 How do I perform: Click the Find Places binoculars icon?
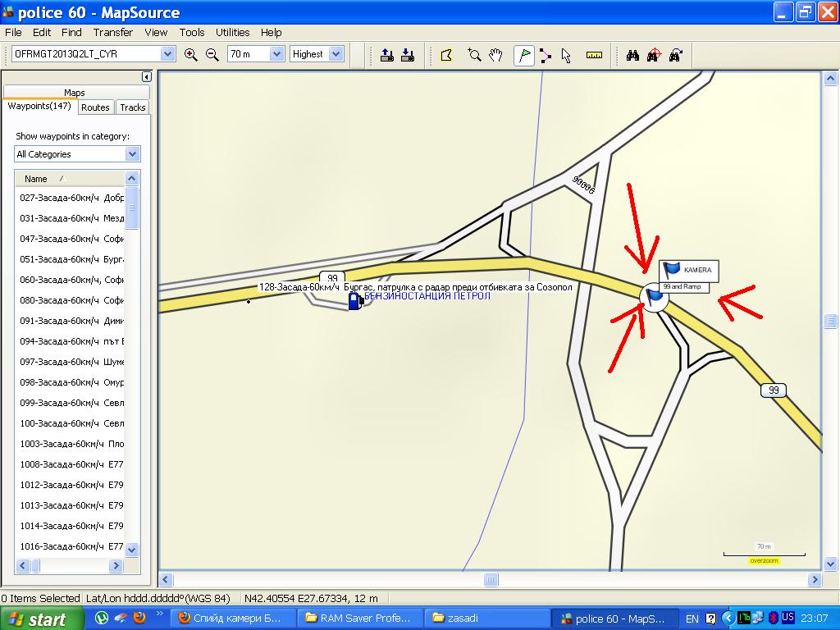632,55
